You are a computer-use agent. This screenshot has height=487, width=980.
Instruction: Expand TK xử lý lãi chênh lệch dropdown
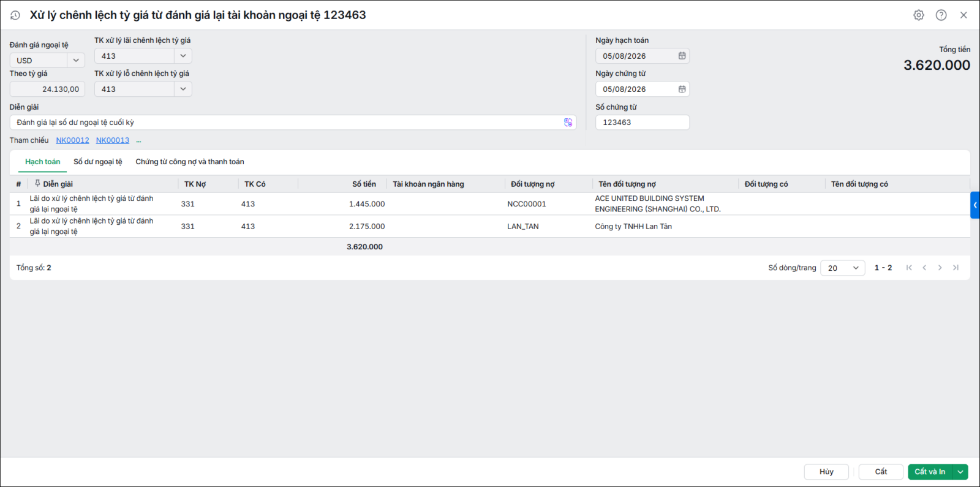(183, 56)
